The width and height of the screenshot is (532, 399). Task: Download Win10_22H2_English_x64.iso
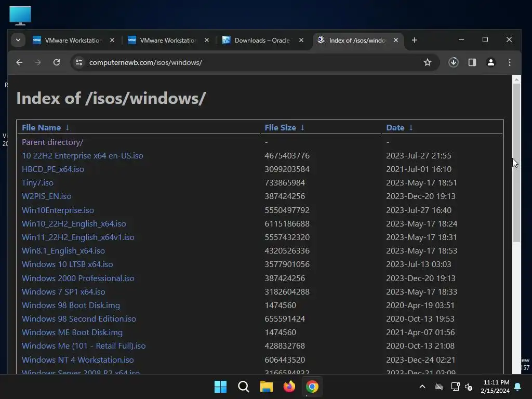coord(74,224)
